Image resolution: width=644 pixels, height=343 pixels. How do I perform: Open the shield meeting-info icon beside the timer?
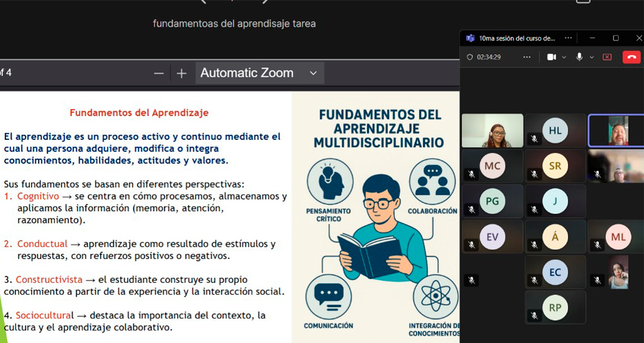tap(470, 57)
